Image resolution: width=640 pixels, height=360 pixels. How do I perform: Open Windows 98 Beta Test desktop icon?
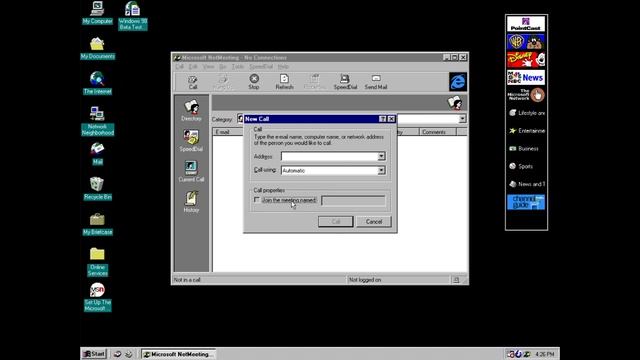(x=132, y=16)
